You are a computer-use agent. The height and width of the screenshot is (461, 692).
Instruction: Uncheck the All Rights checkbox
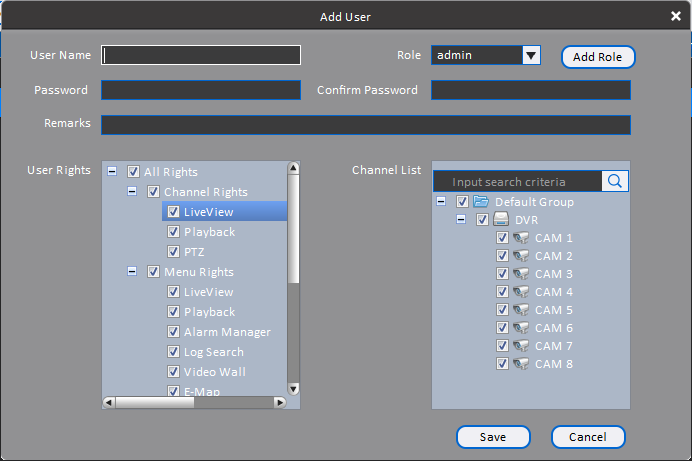click(133, 172)
